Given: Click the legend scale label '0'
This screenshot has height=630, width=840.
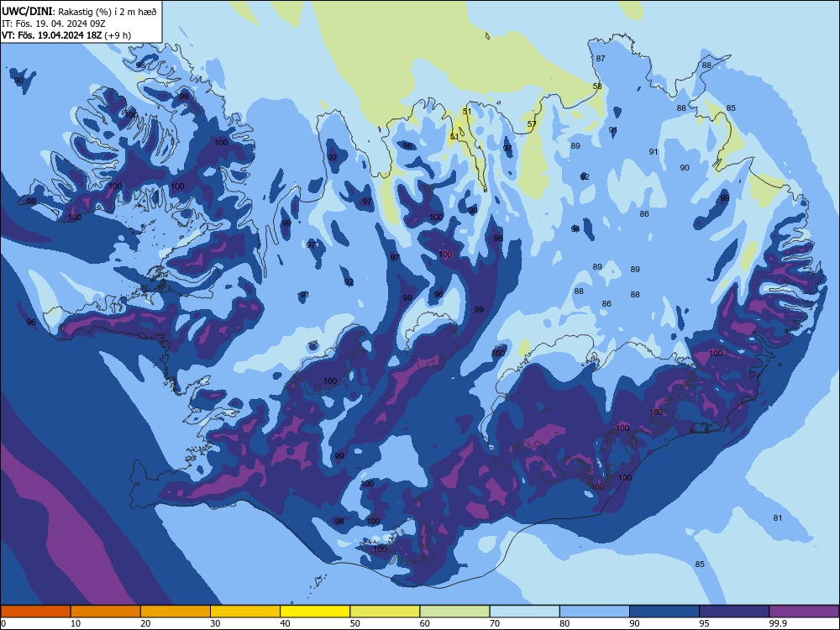Looking at the screenshot, I should pyautogui.click(x=3, y=623).
